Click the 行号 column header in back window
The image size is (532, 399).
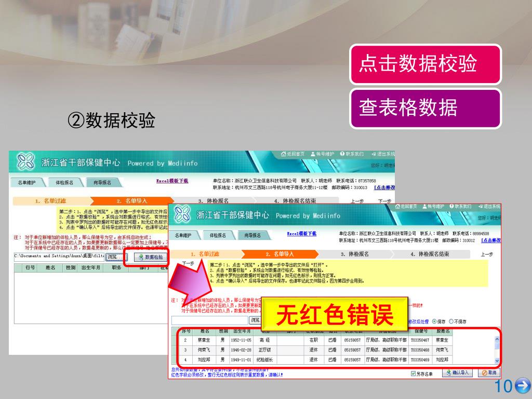click(x=30, y=268)
